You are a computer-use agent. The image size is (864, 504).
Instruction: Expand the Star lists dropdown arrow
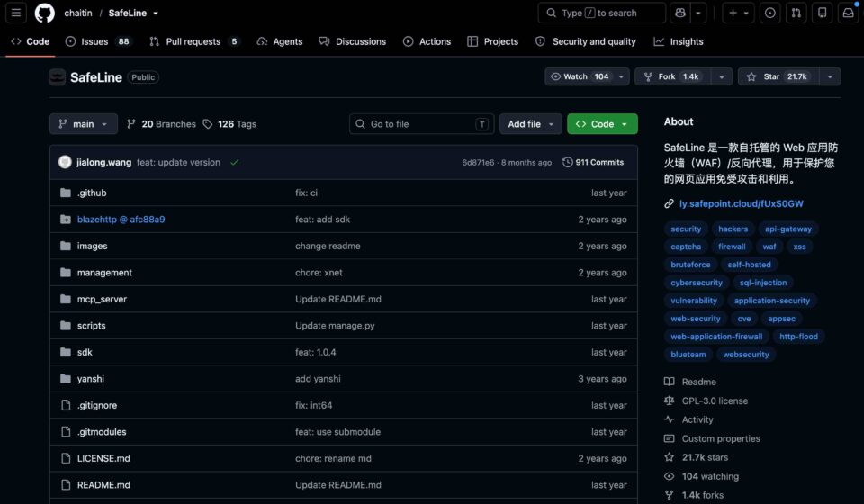(x=830, y=76)
